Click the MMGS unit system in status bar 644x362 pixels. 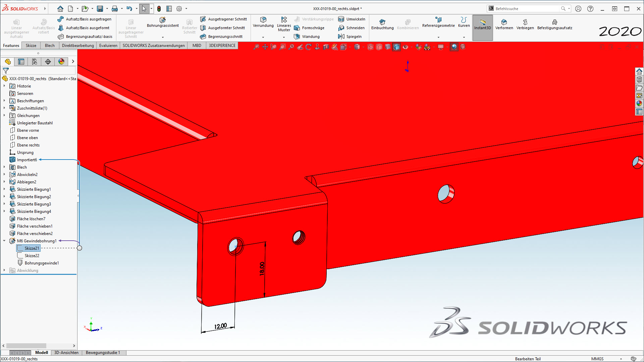(597, 359)
